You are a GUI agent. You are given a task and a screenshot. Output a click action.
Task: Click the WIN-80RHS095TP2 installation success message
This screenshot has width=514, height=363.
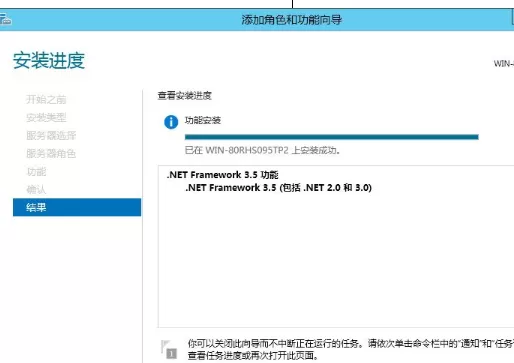pos(262,150)
